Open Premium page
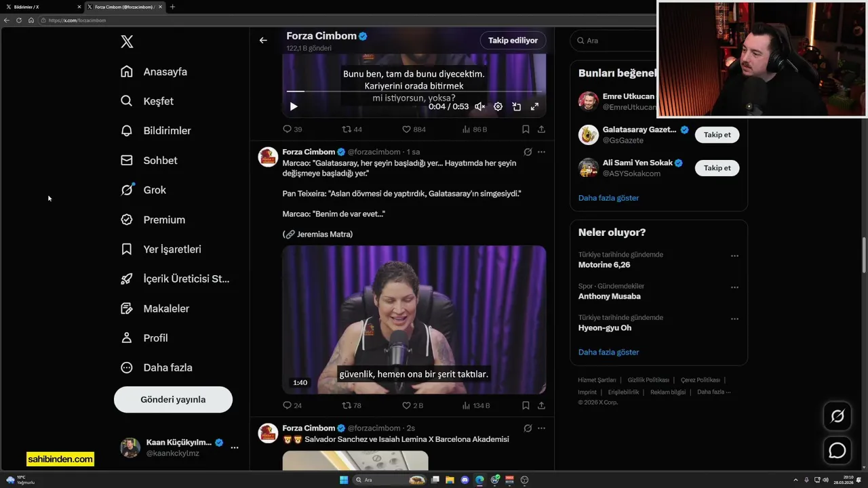Viewport: 868px width, 488px height. tap(153, 220)
